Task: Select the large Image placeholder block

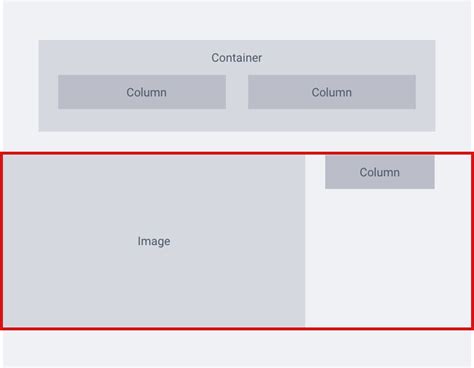Action: pyautogui.click(x=154, y=241)
